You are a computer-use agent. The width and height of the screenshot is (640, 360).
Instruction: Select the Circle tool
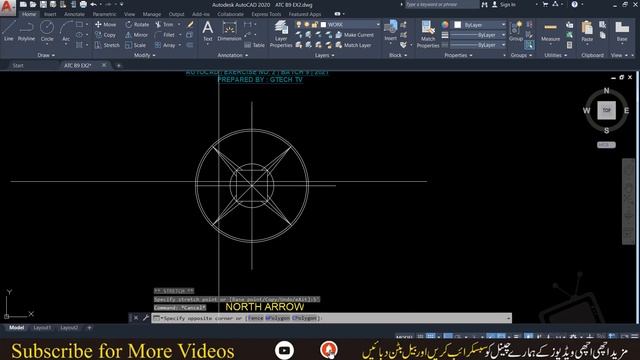tap(47, 31)
